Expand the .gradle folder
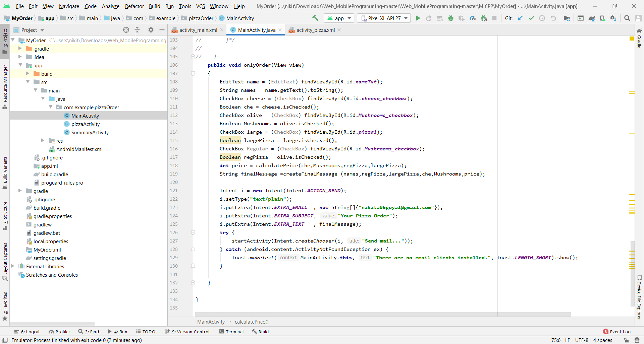Image resolution: width=644 pixels, height=344 pixels. (x=20, y=48)
